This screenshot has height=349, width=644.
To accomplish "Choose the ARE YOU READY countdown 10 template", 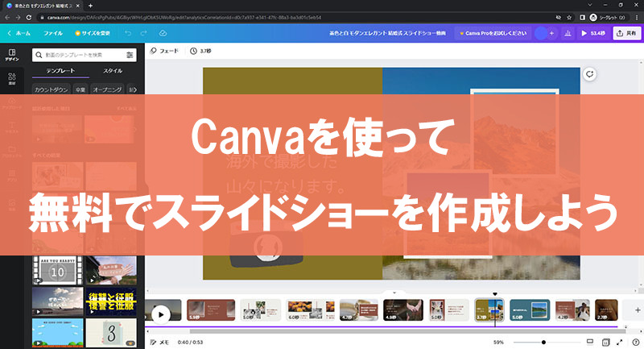I will tap(57, 270).
